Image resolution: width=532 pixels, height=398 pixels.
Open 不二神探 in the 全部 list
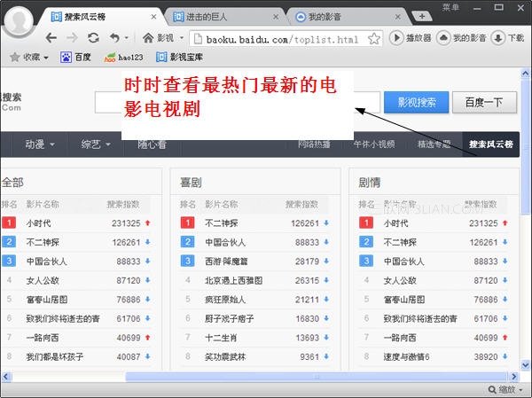point(43,242)
